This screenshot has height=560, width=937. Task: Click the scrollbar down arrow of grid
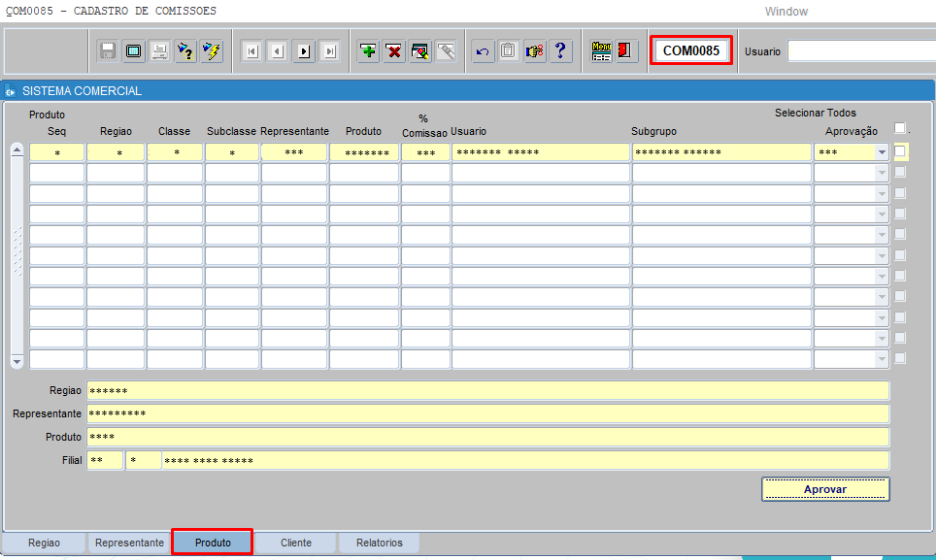click(x=17, y=361)
